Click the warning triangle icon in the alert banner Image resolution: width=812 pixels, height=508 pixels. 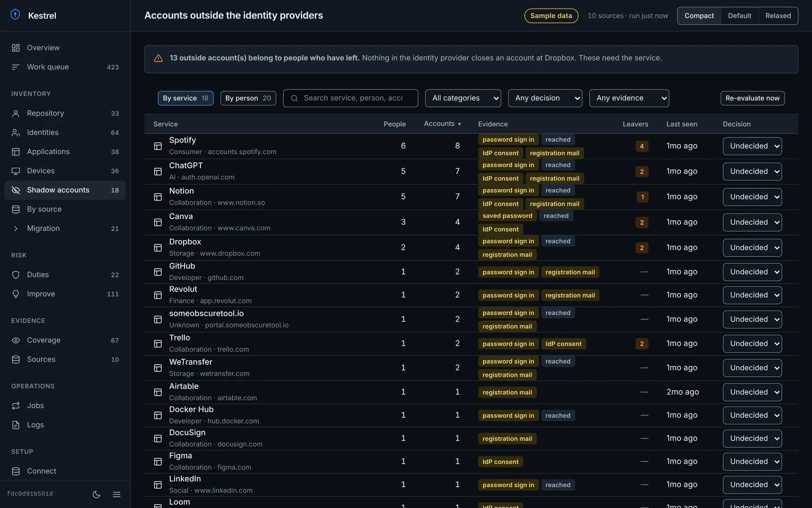tap(158, 58)
